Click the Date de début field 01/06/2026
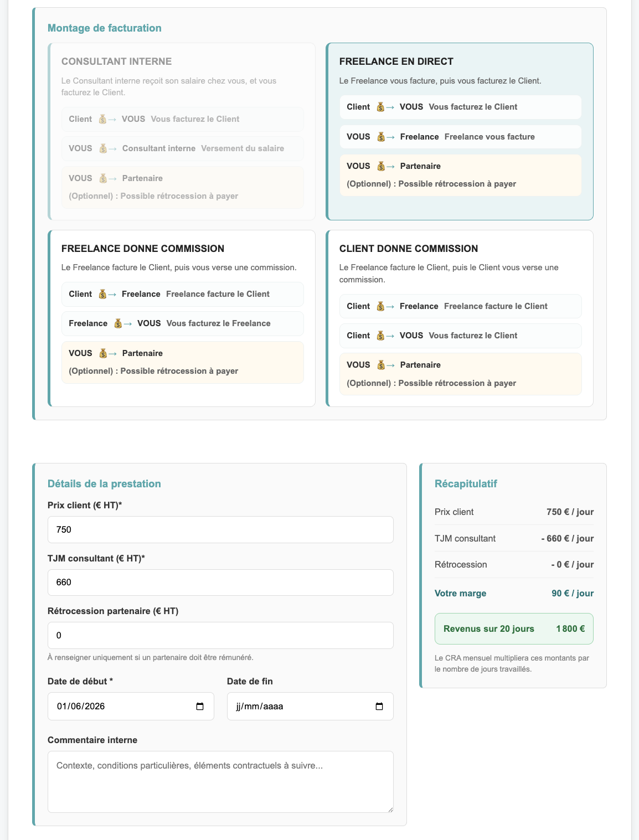 pyautogui.click(x=131, y=707)
